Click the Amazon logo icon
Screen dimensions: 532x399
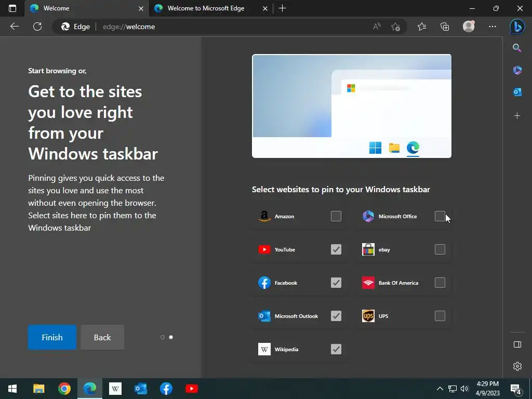[x=264, y=216]
